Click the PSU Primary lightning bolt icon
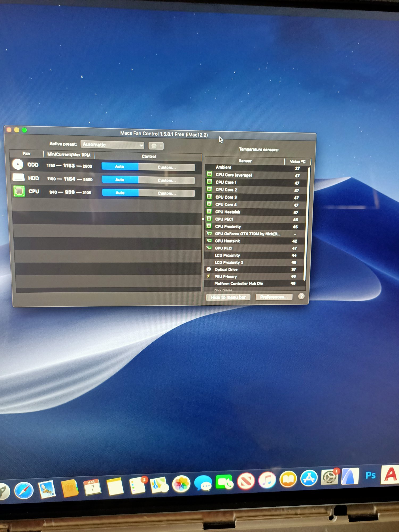The image size is (399, 532). pyautogui.click(x=209, y=276)
